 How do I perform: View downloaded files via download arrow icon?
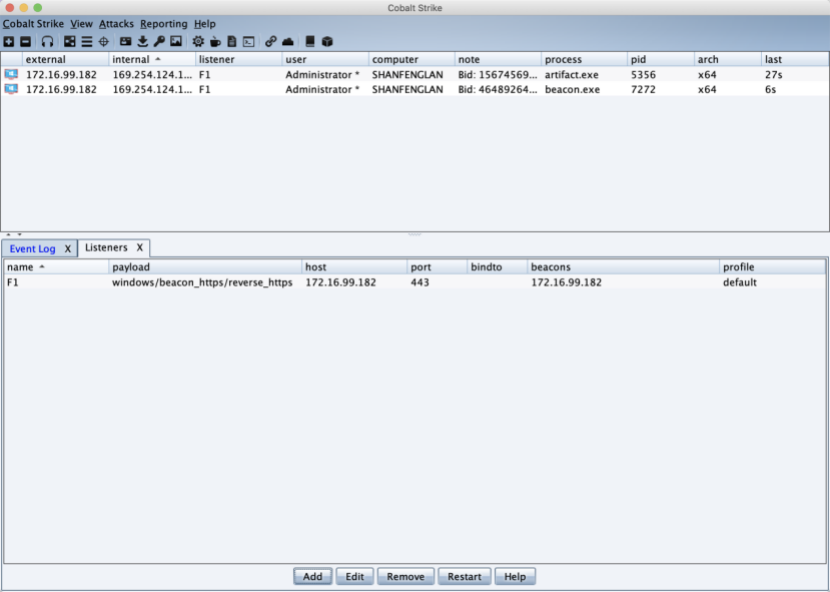pos(141,41)
